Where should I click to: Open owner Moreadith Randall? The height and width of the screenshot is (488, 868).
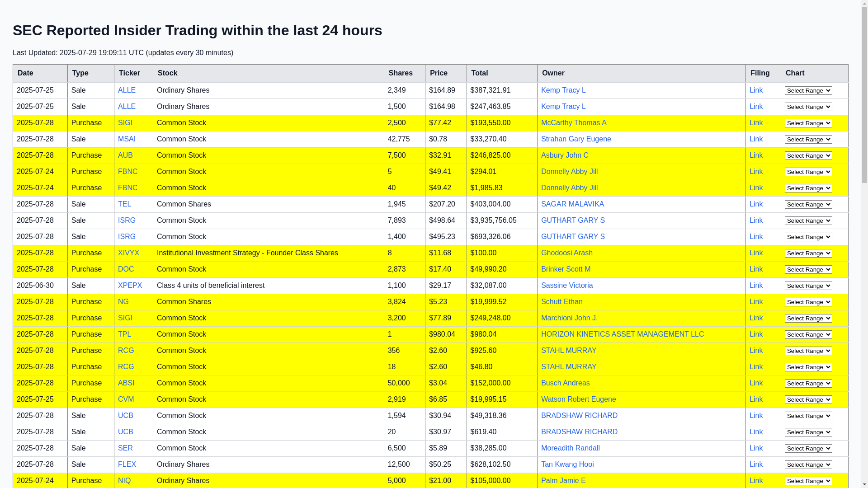pos(570,448)
